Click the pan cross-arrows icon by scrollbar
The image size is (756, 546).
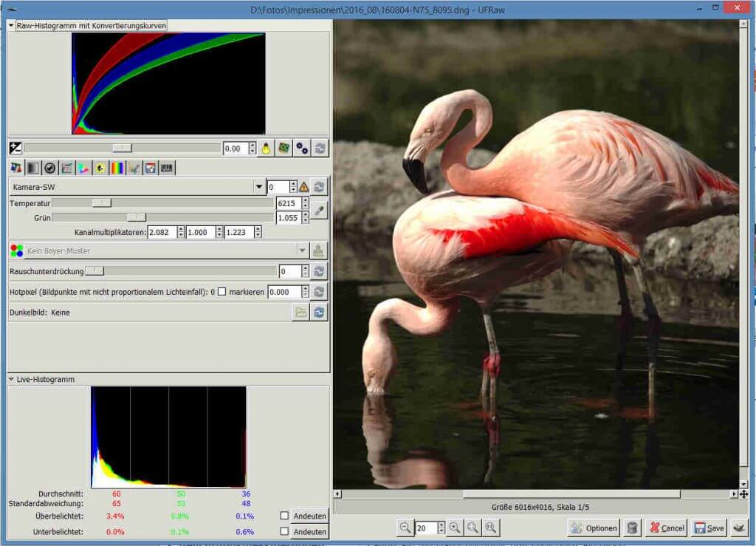(744, 494)
